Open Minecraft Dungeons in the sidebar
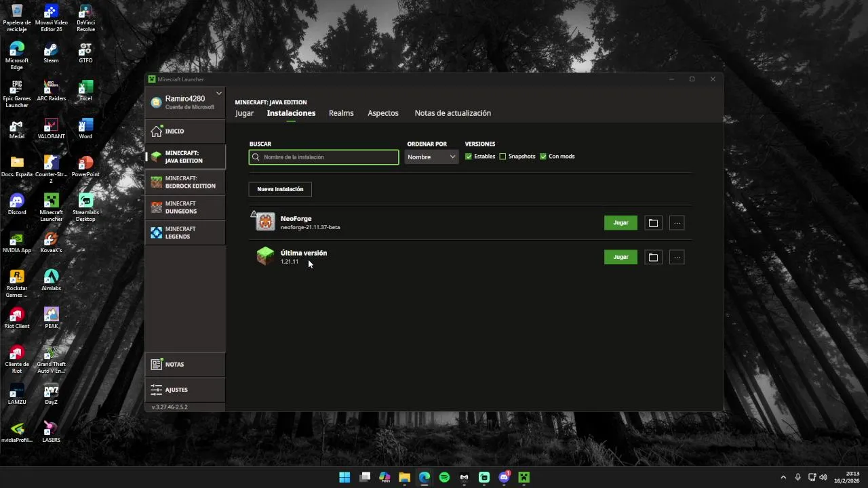Viewport: 868px width, 488px height. [185, 207]
